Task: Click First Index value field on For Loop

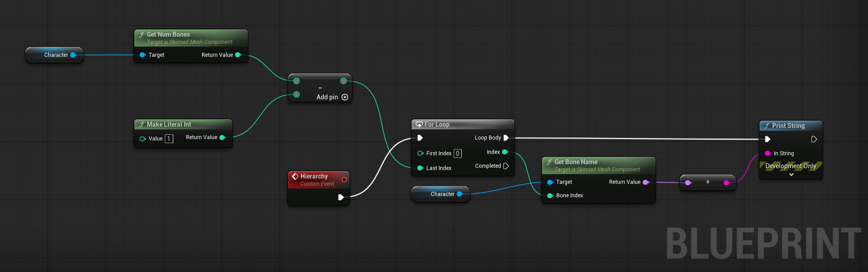Action: [x=458, y=153]
